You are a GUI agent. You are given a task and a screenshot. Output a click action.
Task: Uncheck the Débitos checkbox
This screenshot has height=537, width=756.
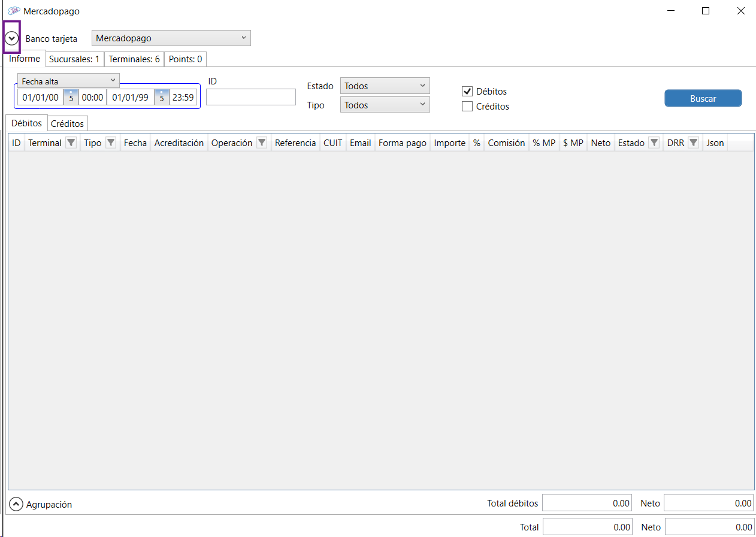(x=468, y=92)
